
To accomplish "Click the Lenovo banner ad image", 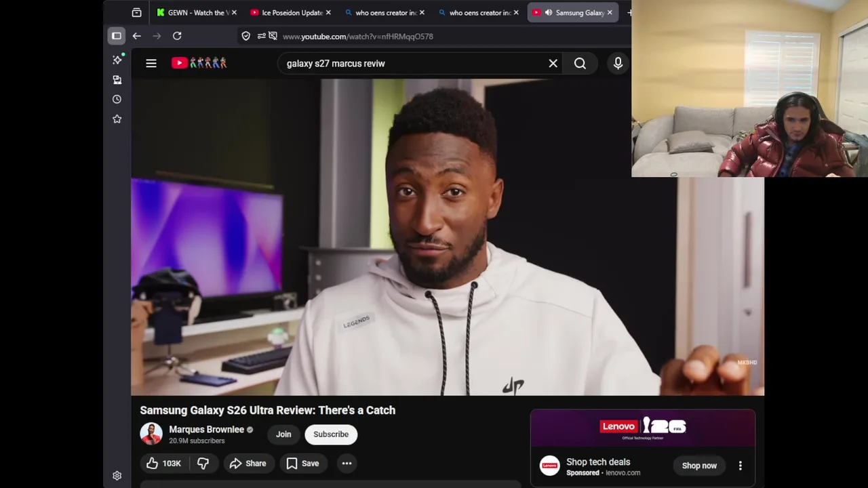I will (x=643, y=428).
